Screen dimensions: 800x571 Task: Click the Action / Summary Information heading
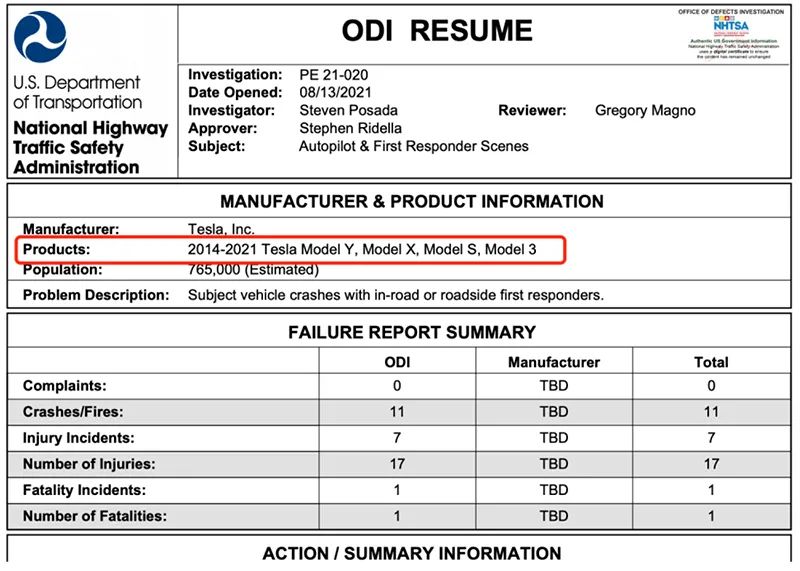click(x=412, y=554)
